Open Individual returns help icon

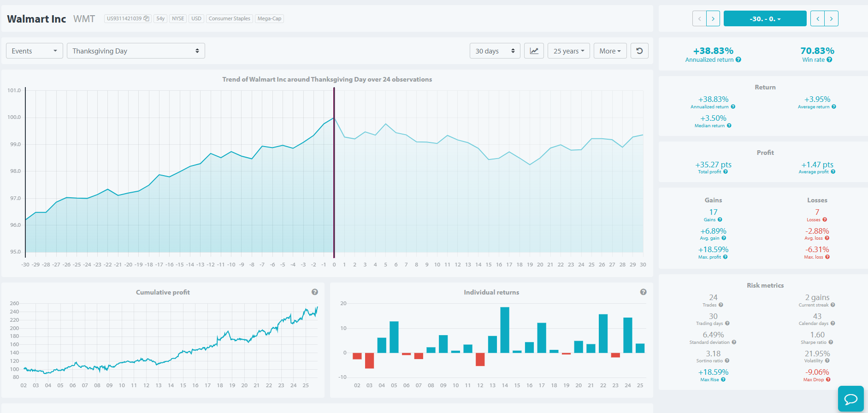point(644,292)
